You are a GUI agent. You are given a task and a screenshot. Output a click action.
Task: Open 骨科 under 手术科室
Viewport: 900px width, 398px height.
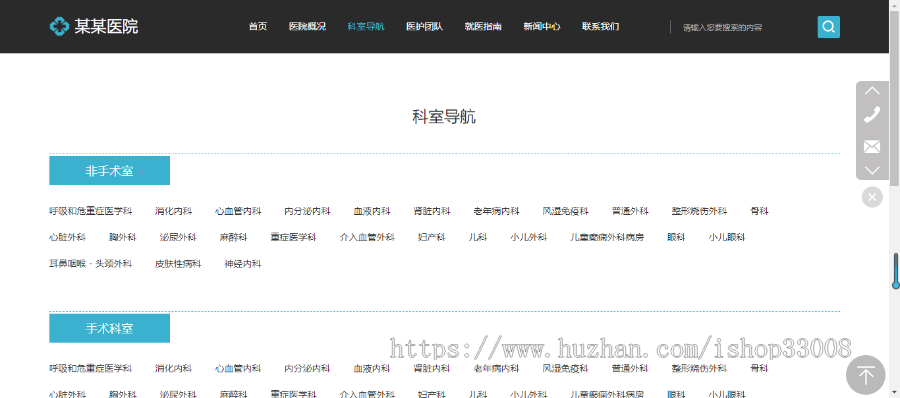point(759,368)
